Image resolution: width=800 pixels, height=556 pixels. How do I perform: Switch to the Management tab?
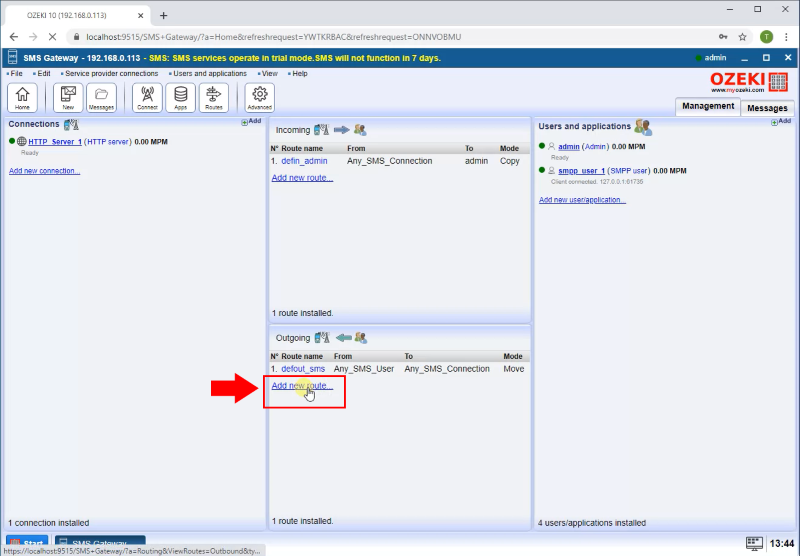[708, 106]
